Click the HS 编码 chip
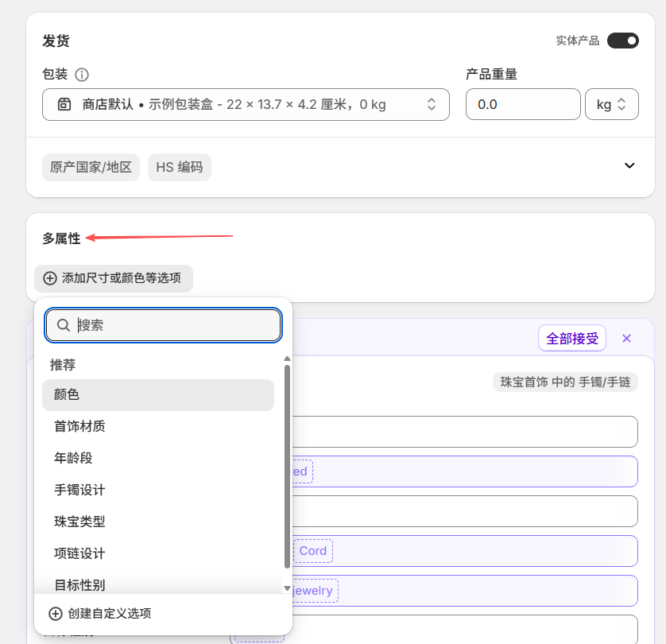The image size is (666, 644). 180,167
